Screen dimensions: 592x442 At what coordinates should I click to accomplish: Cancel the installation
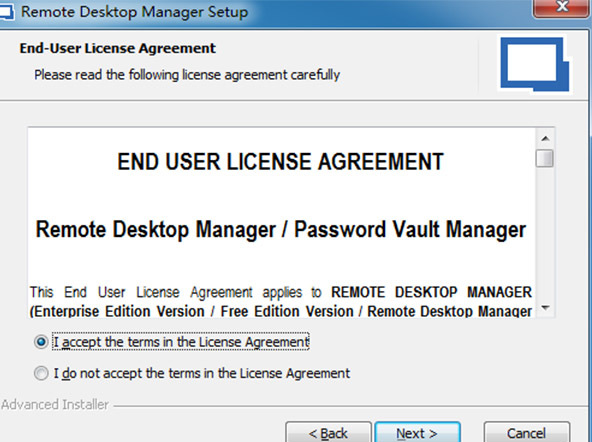tap(526, 433)
